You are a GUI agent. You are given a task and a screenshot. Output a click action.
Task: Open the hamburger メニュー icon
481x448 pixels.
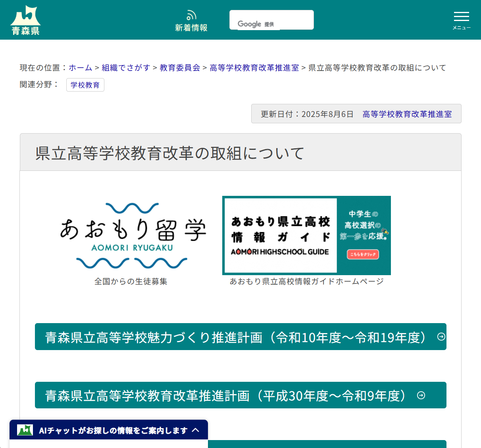click(x=461, y=17)
